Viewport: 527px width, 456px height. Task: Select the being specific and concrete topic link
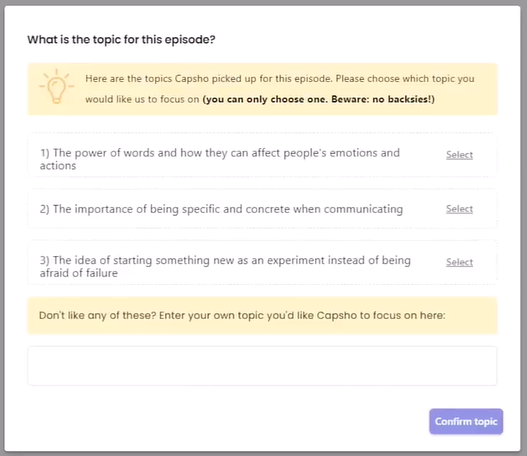click(459, 209)
